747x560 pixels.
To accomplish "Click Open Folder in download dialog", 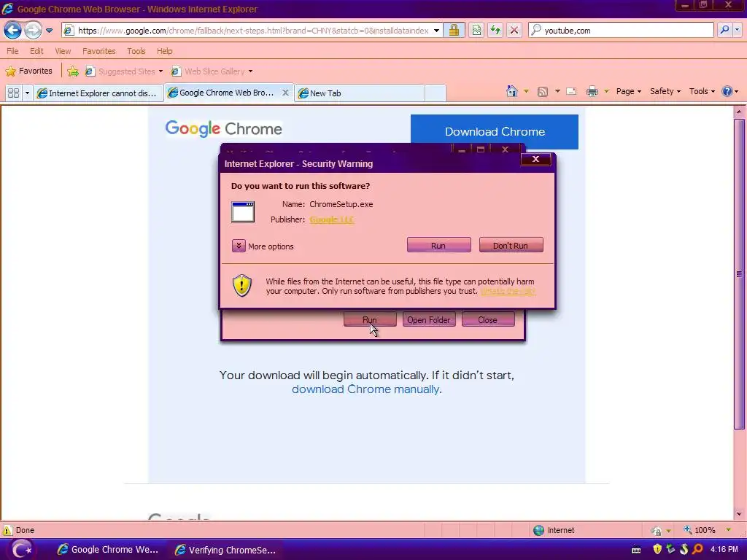I will click(x=429, y=319).
